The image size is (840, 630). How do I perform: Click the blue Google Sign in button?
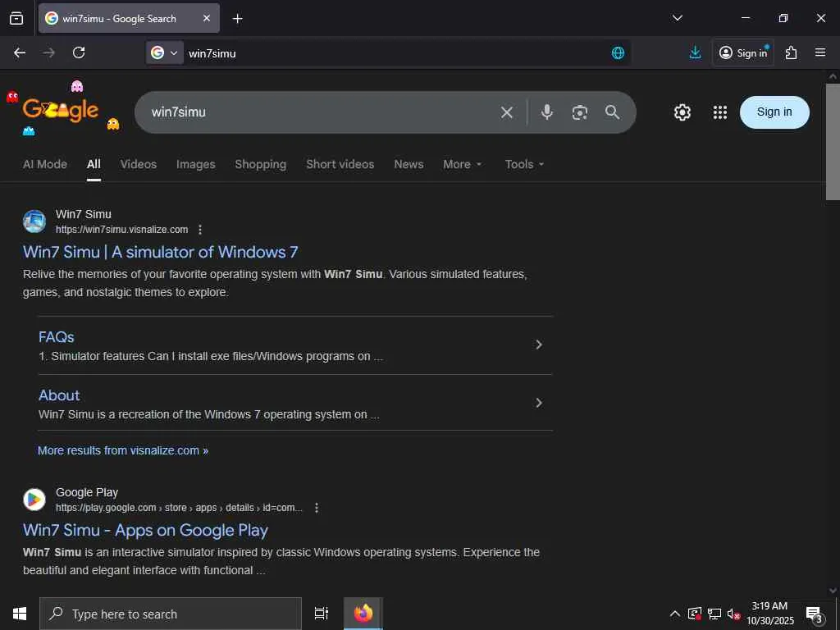point(774,112)
